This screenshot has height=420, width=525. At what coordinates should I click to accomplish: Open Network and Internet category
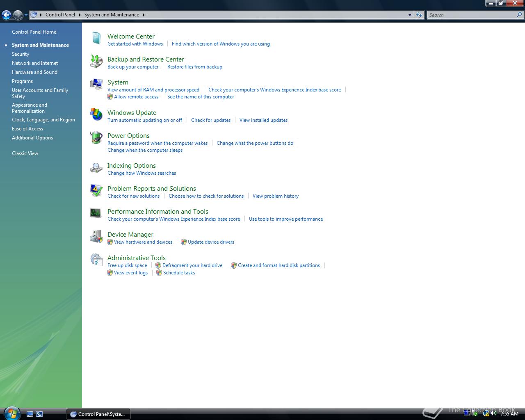point(35,63)
